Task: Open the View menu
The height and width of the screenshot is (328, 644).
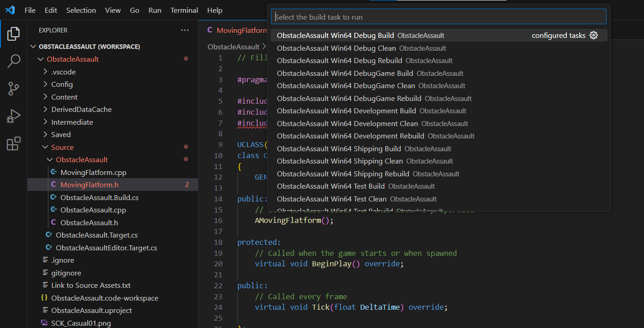Action: (x=113, y=10)
